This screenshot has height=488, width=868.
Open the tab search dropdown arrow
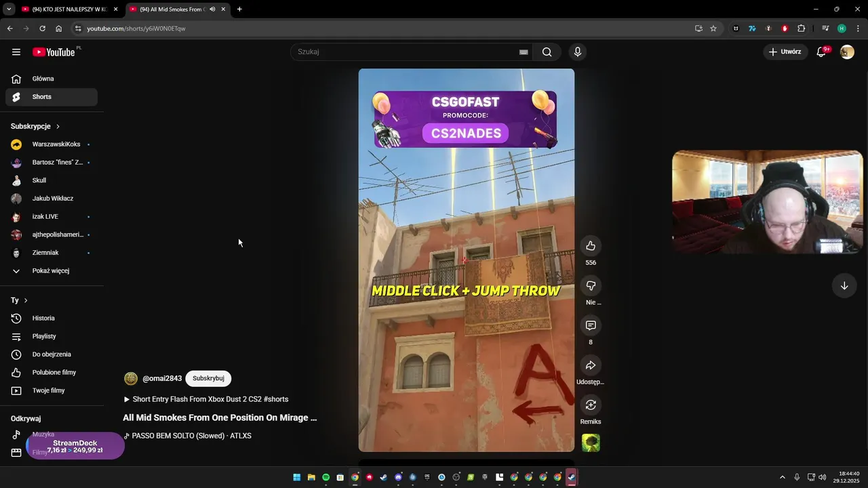pos(9,9)
